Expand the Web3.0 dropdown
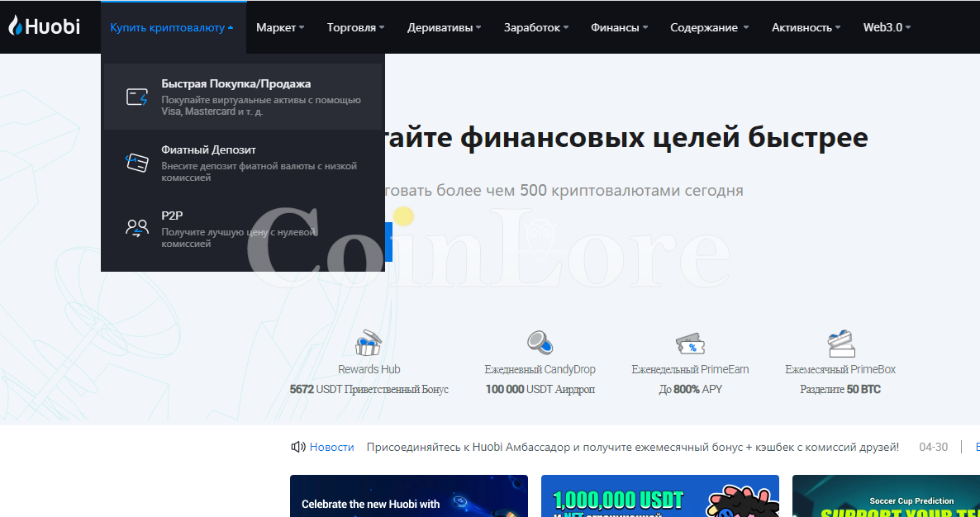Viewport: 980px width, 517px height. [887, 27]
